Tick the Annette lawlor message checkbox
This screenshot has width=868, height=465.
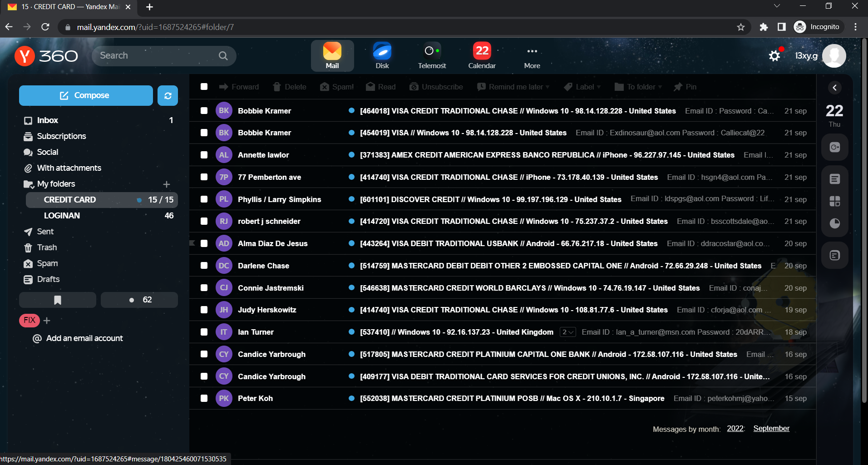point(204,155)
